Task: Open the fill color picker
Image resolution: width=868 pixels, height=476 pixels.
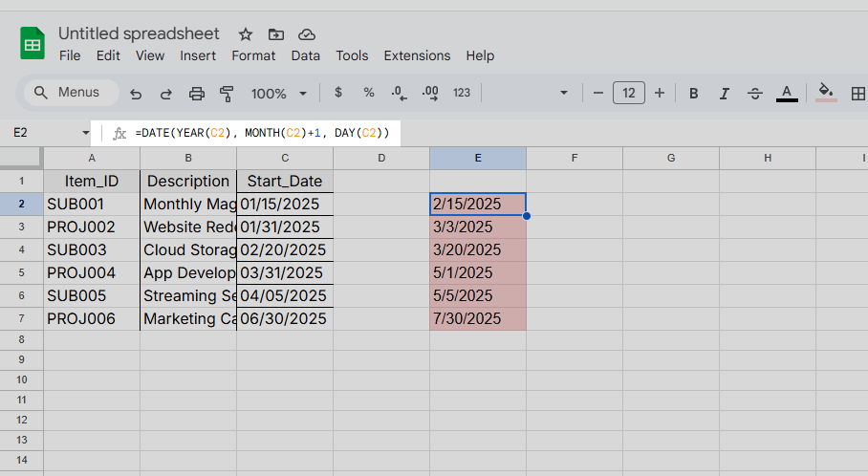Action: click(827, 93)
